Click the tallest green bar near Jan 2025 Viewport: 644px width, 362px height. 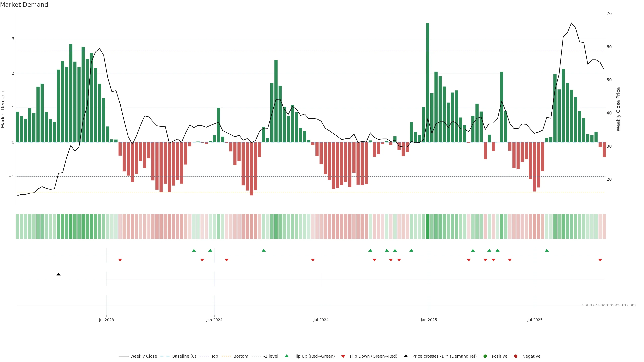coord(428,82)
